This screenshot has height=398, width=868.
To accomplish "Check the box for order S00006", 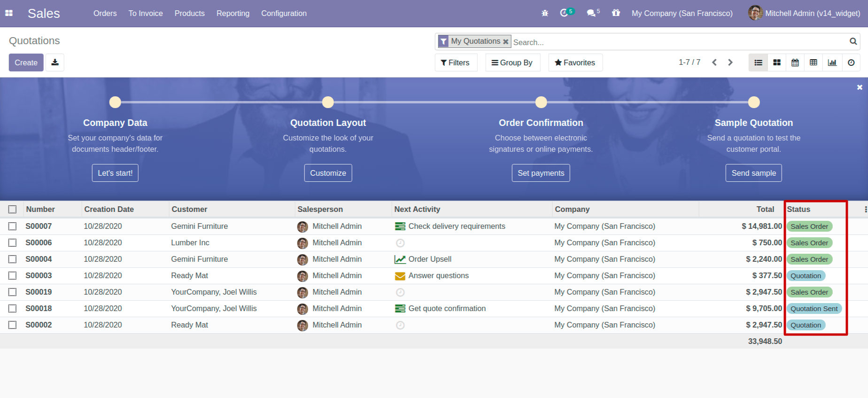I will (x=13, y=243).
